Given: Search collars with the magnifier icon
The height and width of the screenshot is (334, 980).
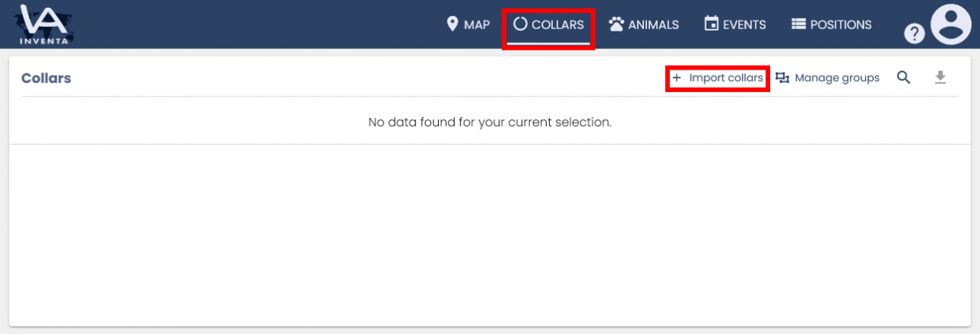Looking at the screenshot, I should pyautogui.click(x=903, y=77).
